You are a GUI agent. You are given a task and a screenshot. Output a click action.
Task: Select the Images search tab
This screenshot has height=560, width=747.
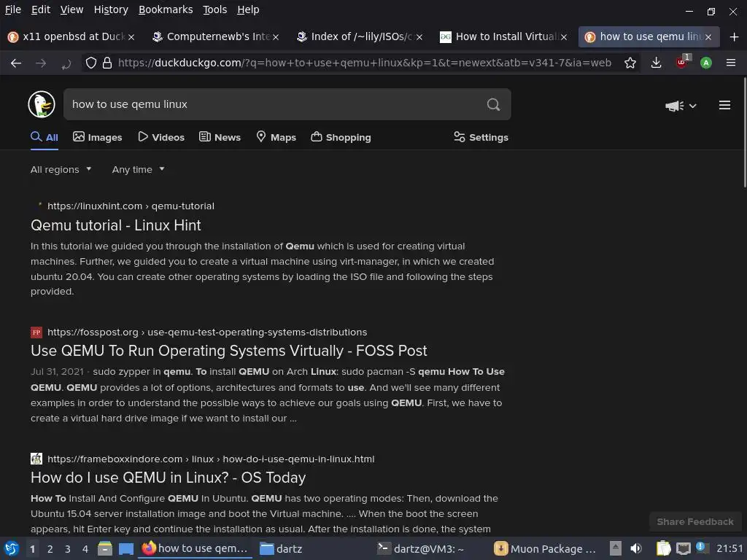coord(98,137)
